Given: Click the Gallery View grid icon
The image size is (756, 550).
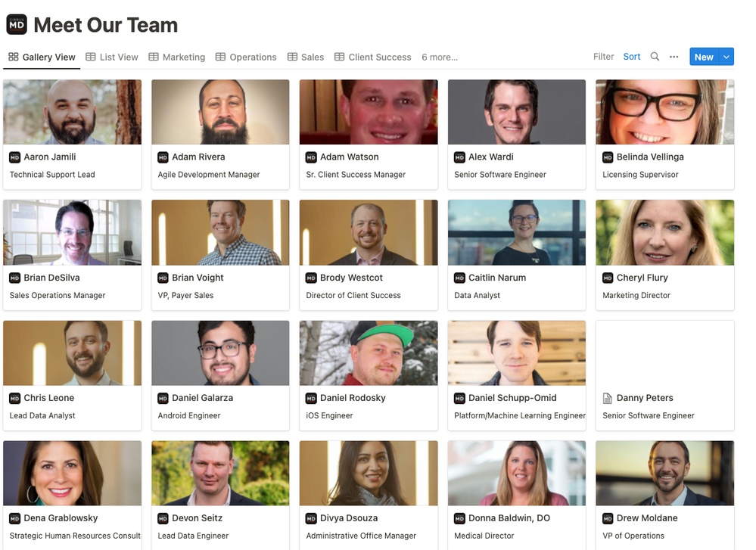Looking at the screenshot, I should coord(14,57).
